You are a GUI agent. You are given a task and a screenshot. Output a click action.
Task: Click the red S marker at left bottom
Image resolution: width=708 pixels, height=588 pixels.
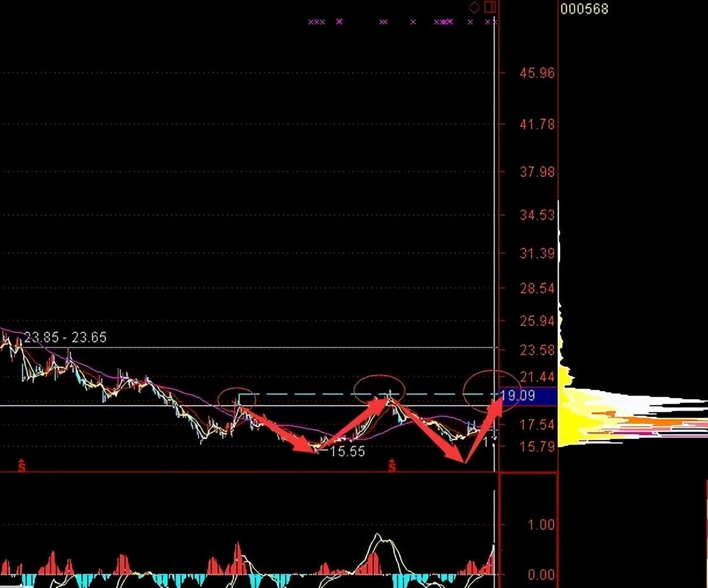pyautogui.click(x=22, y=466)
